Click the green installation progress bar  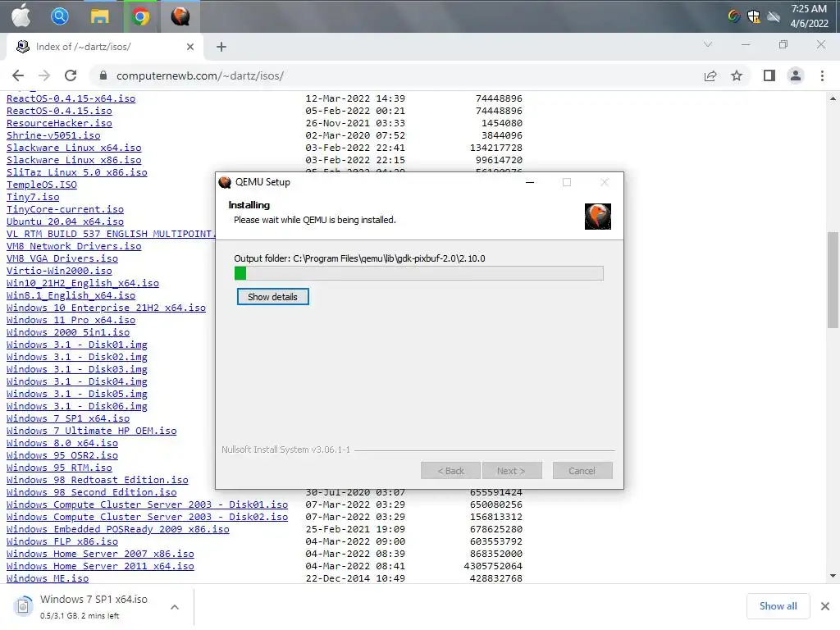(418, 273)
